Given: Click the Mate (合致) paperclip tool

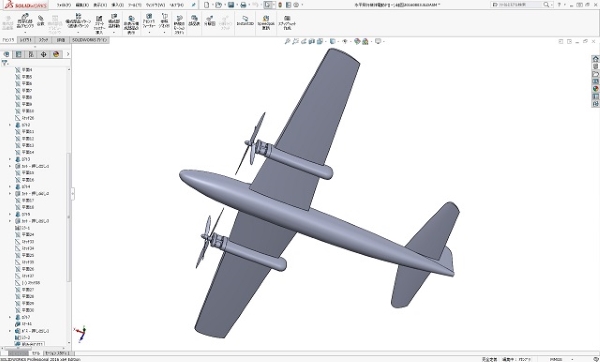Looking at the screenshot, I should click(x=41, y=21).
